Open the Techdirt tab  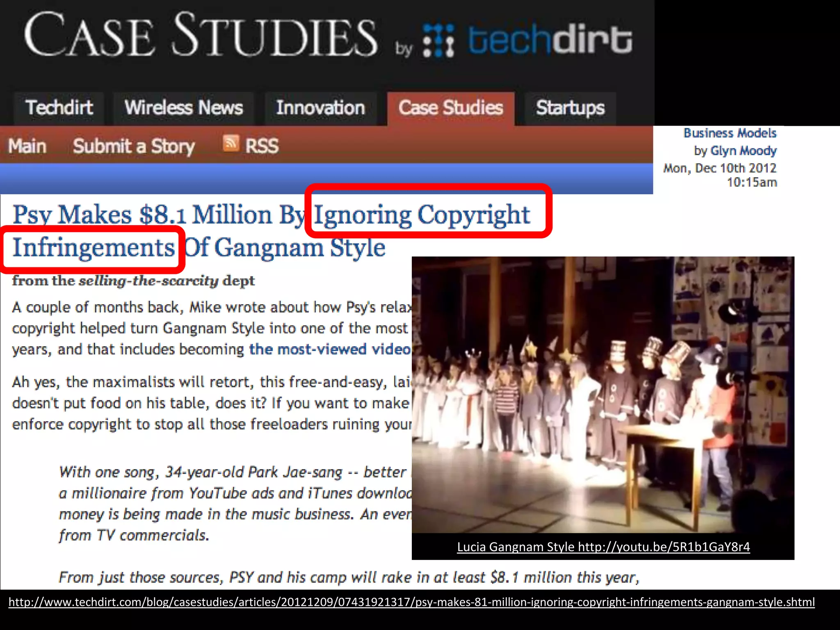coord(59,108)
